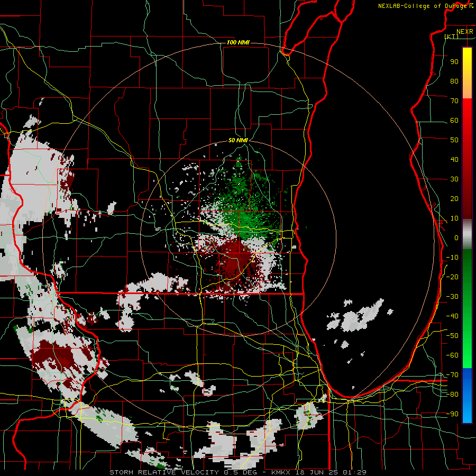476x476 pixels.
Task: Select the -20 value on the velocity scale
Action: tap(452, 277)
